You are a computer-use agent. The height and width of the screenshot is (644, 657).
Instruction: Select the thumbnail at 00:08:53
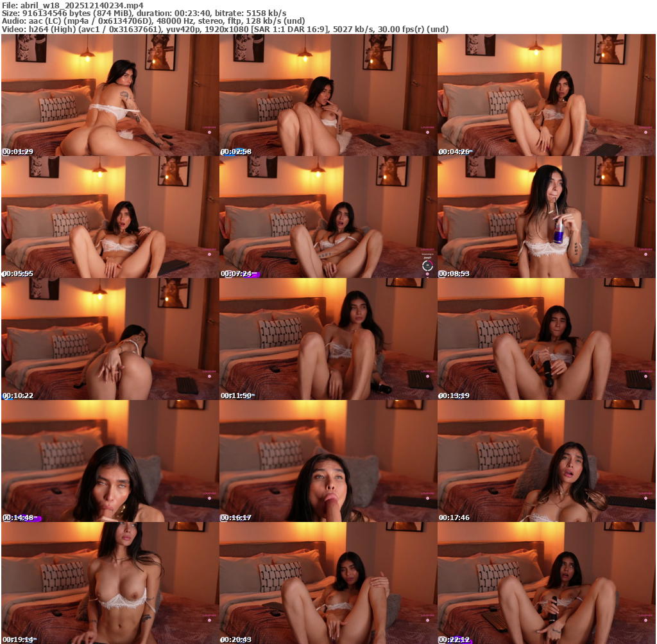coord(546,217)
